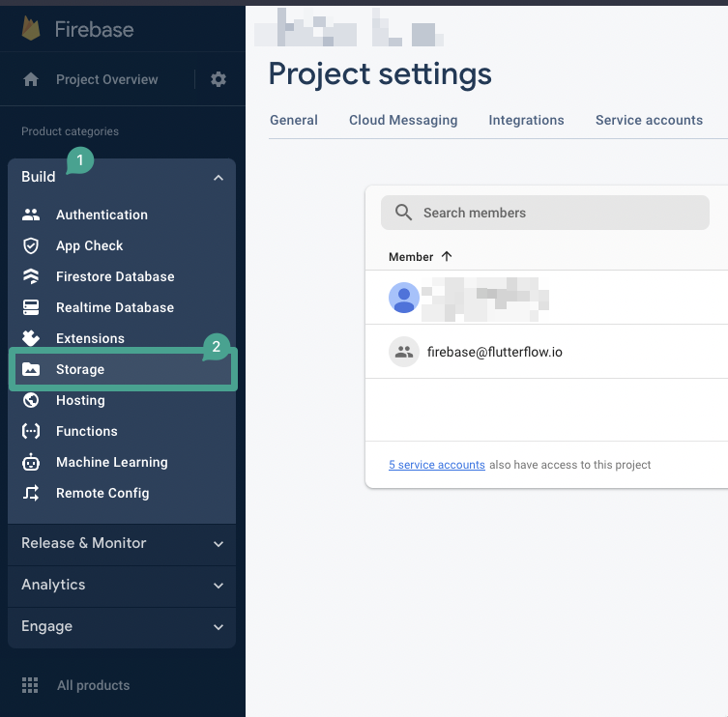Screen dimensions: 728x717
Task: Click the search magnifier icon
Action: (403, 213)
